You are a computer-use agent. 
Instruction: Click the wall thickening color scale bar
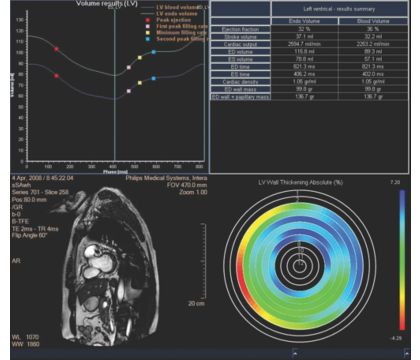click(x=402, y=260)
